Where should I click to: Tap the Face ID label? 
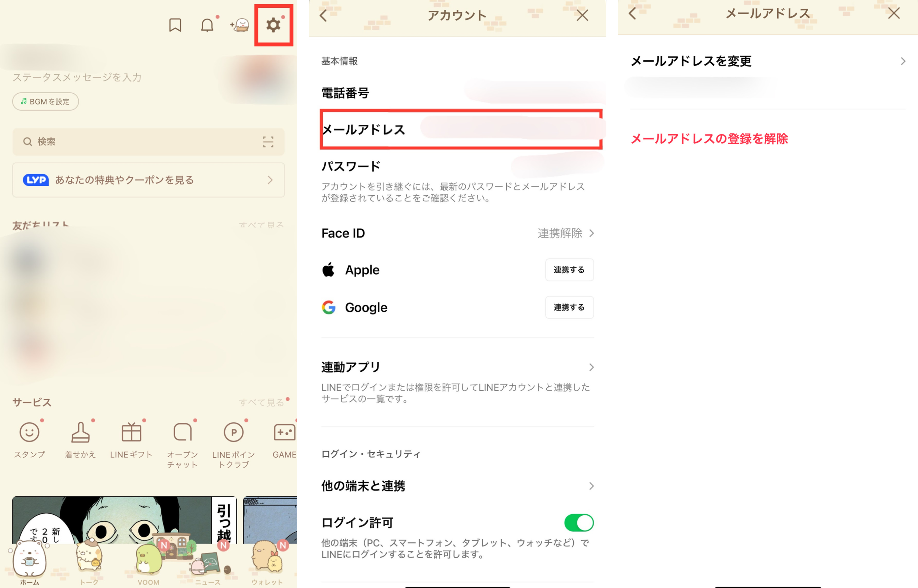click(343, 233)
